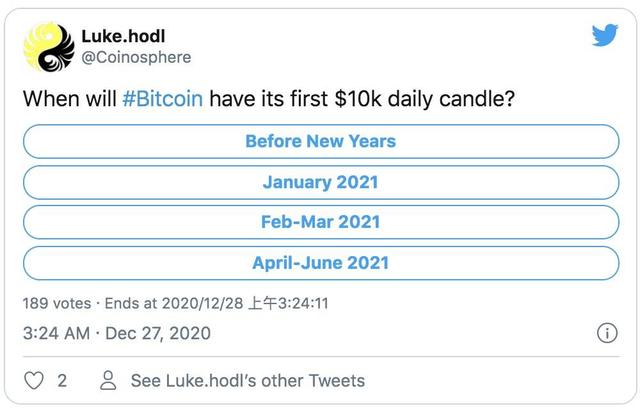This screenshot has width=640, height=411.
Task: Pick the April-June 2021 poll option
Action: (x=320, y=263)
